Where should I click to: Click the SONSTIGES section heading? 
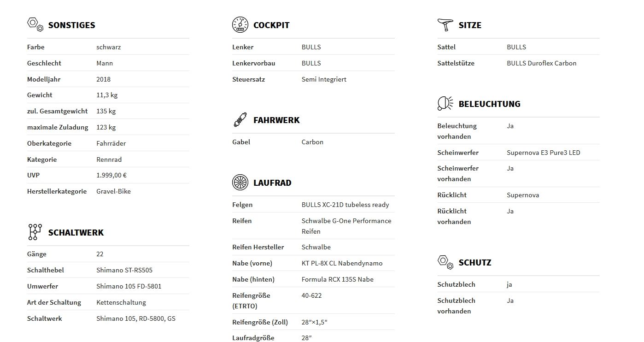point(71,25)
